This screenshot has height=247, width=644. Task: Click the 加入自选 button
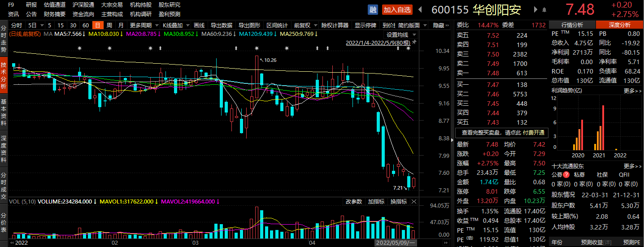397,9
